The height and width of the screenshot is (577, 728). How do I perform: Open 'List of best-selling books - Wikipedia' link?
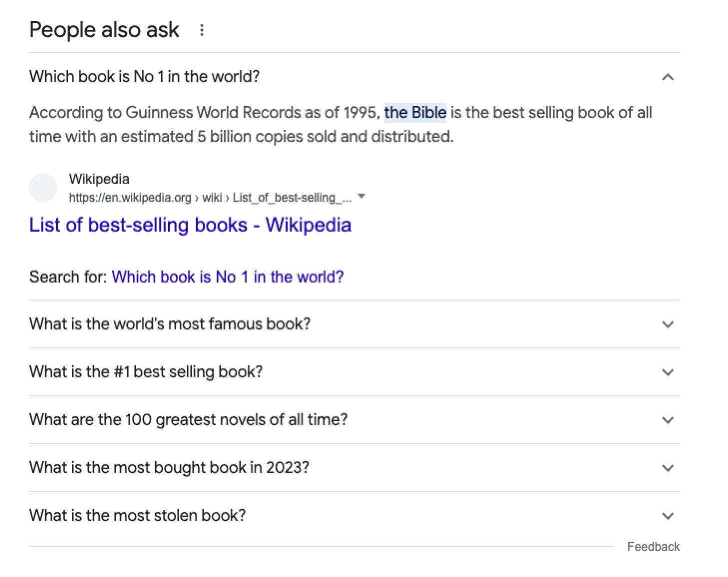click(190, 225)
